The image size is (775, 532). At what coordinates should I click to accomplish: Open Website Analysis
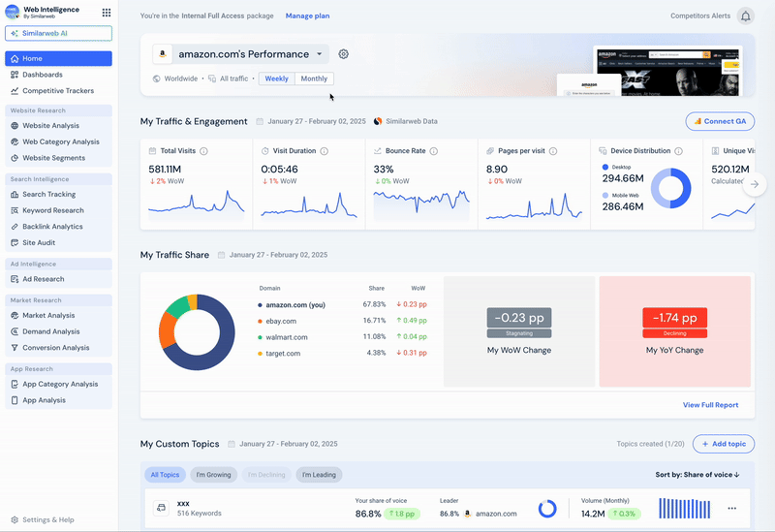58,126
